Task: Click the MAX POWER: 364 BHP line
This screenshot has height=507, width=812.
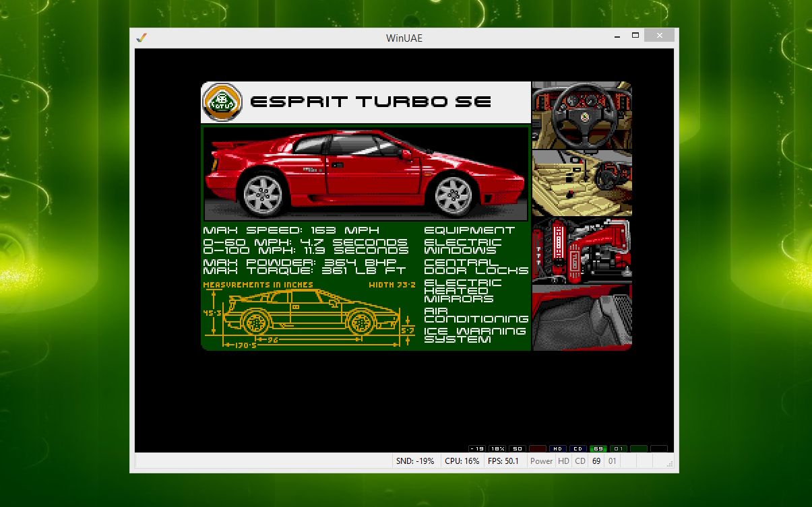Action: click(x=300, y=262)
